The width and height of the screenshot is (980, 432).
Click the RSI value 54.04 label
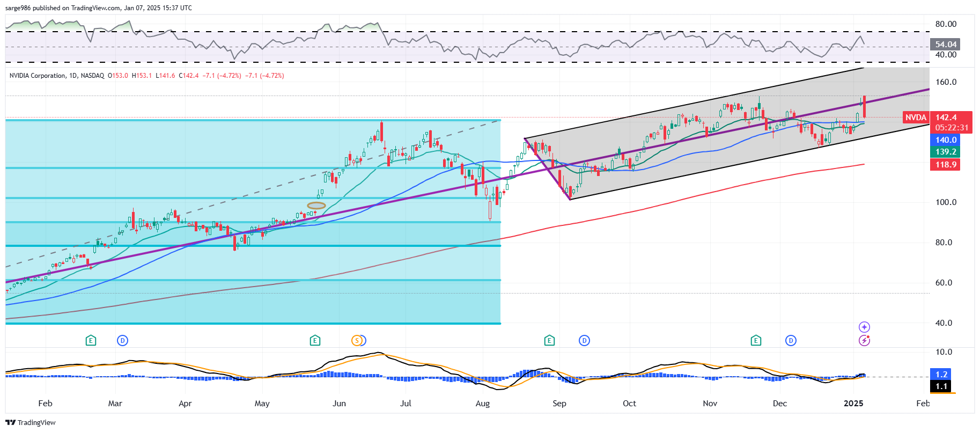946,45
